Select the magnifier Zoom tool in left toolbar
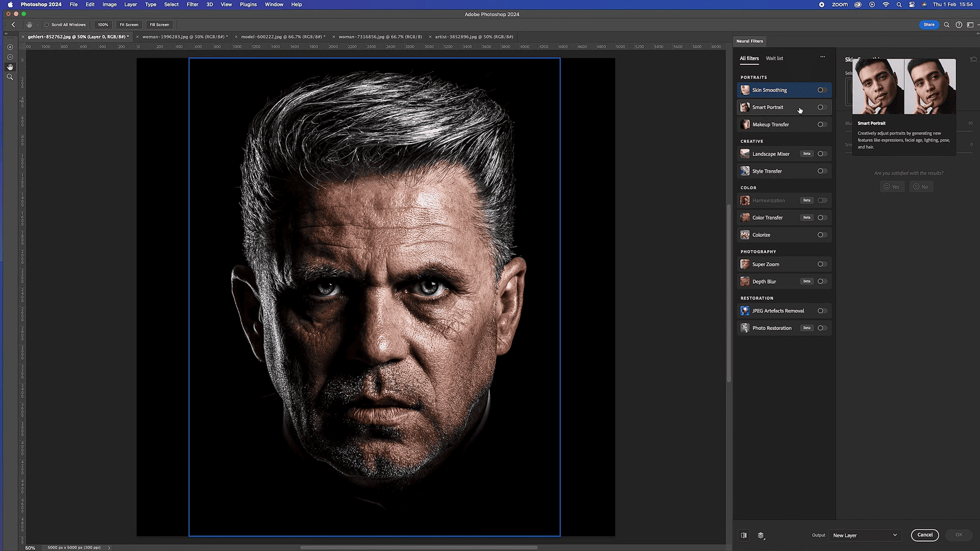Image resolution: width=980 pixels, height=551 pixels. coord(10,77)
